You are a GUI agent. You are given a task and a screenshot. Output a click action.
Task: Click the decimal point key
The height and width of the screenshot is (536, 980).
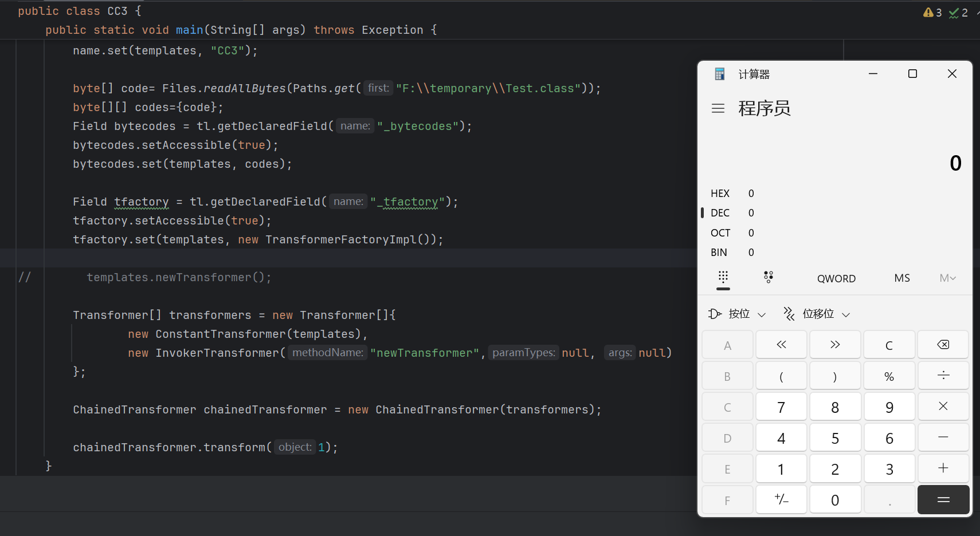(x=889, y=499)
